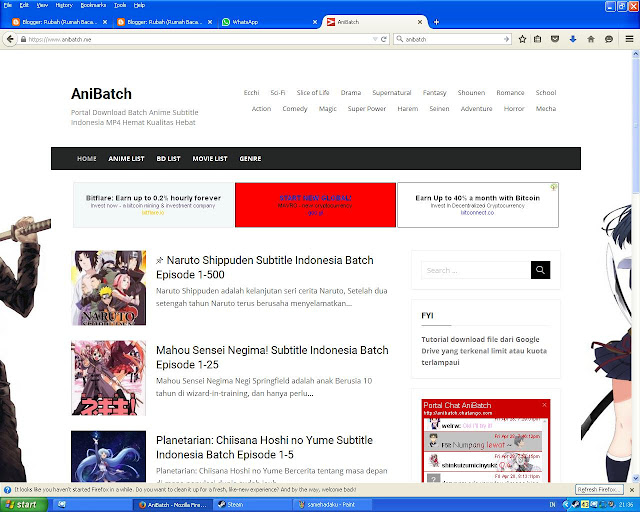Screen dimensions: 640x512
Task: Close the AniBatch tab
Action: 420,22
